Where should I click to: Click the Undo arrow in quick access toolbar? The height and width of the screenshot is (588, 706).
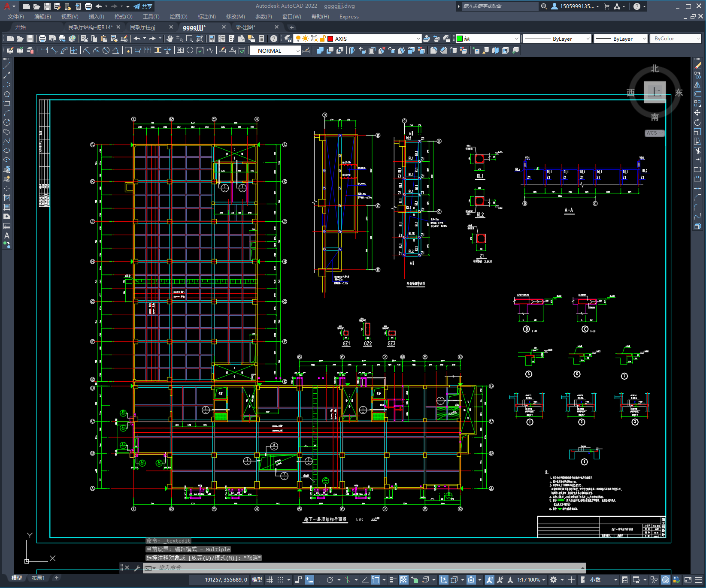pos(99,6)
